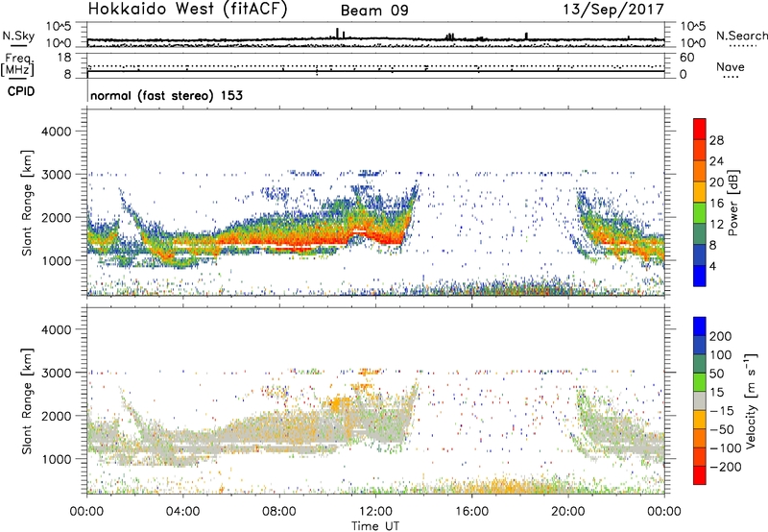This screenshot has height=532, width=768.
Task: Click the '16' label on Power color bar
Action: 716,203
